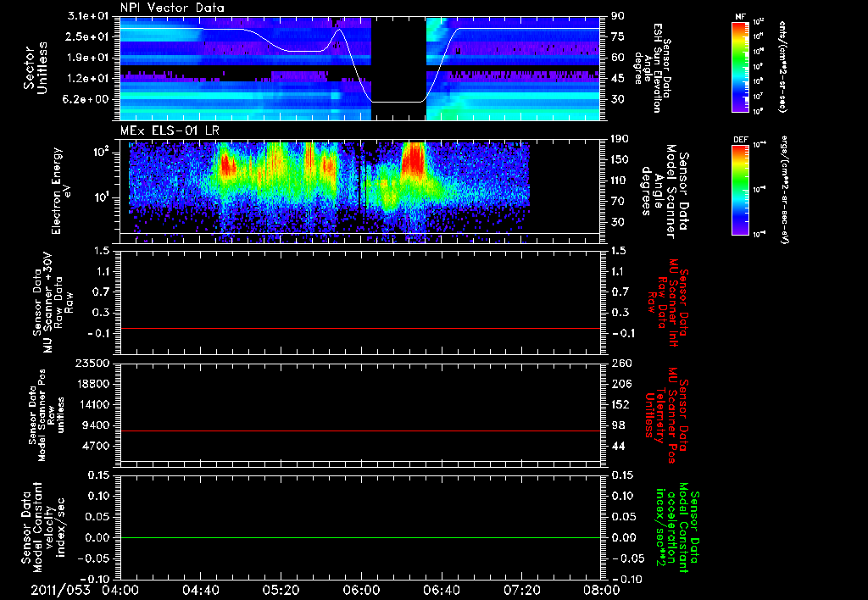The width and height of the screenshot is (868, 600).
Task: Click the green zero line in velocity plot
Action: coord(360,537)
